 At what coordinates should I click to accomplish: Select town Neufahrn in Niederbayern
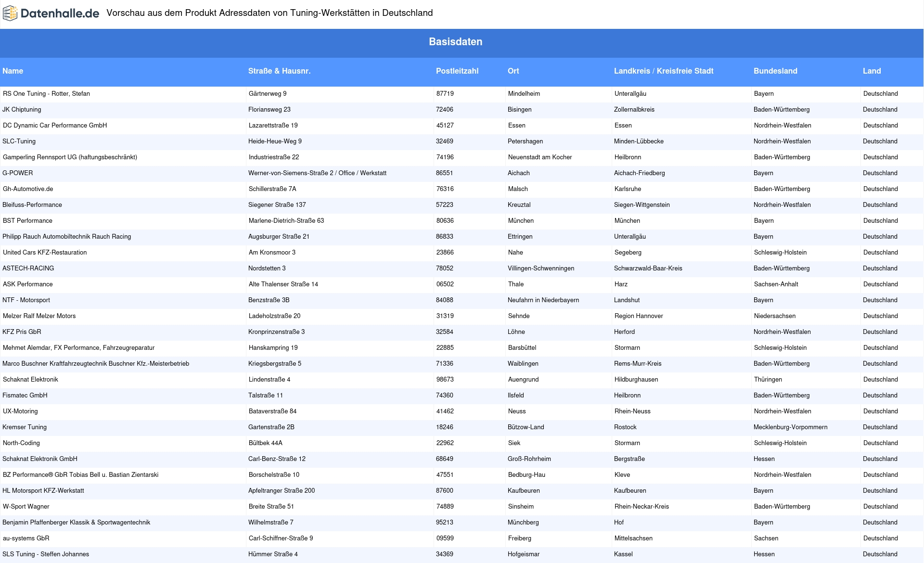pyautogui.click(x=543, y=300)
